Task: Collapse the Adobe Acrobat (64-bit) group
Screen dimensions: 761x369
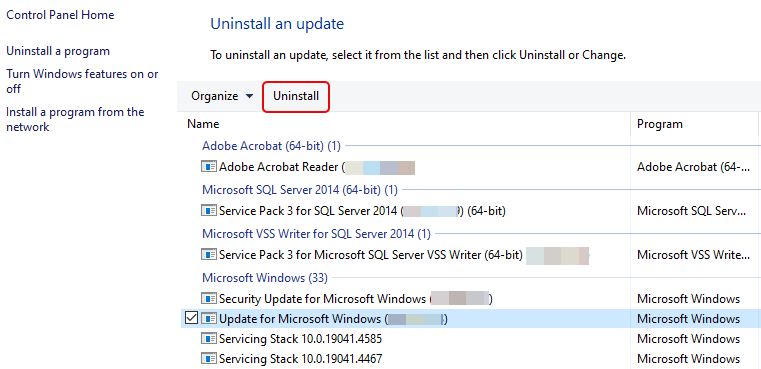Action: tap(271, 145)
